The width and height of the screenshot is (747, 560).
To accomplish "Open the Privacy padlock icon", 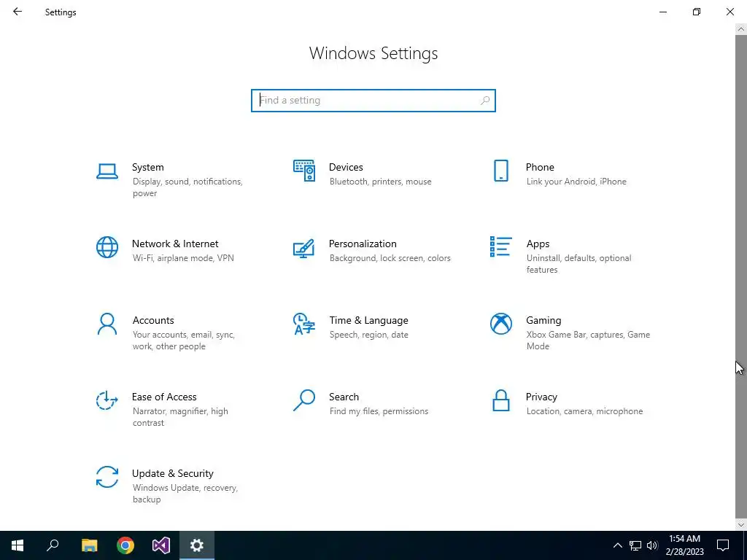I will (x=500, y=400).
